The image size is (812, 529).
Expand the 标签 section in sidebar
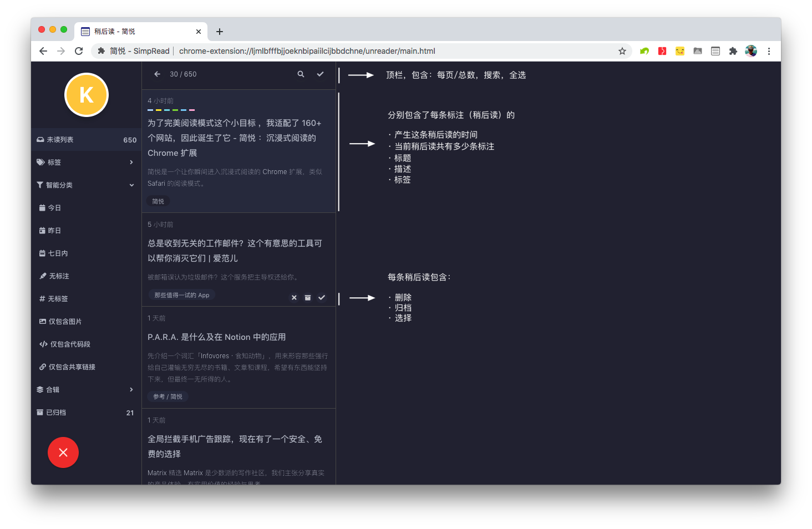(54, 162)
